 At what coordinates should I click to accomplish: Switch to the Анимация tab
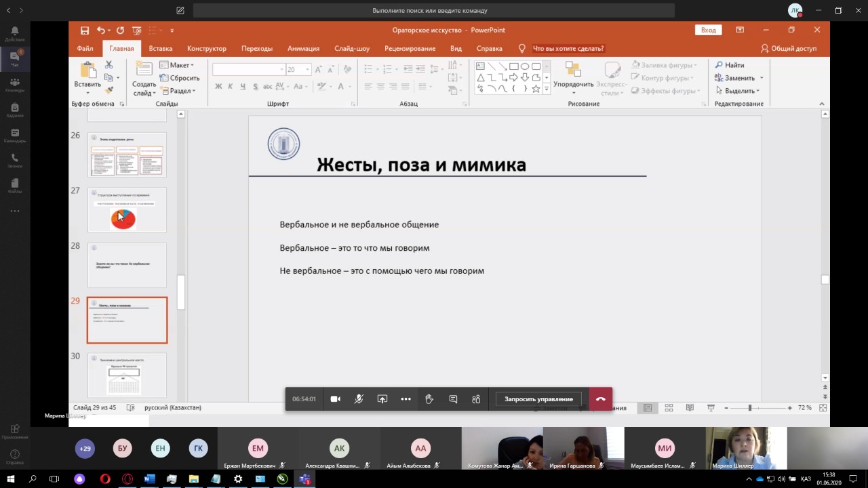[x=303, y=49]
